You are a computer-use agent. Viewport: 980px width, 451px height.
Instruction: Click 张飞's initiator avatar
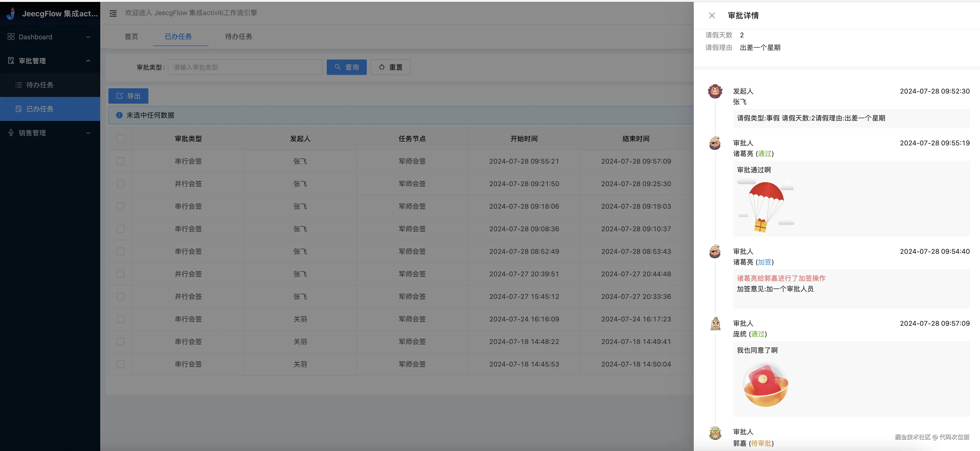tap(715, 91)
